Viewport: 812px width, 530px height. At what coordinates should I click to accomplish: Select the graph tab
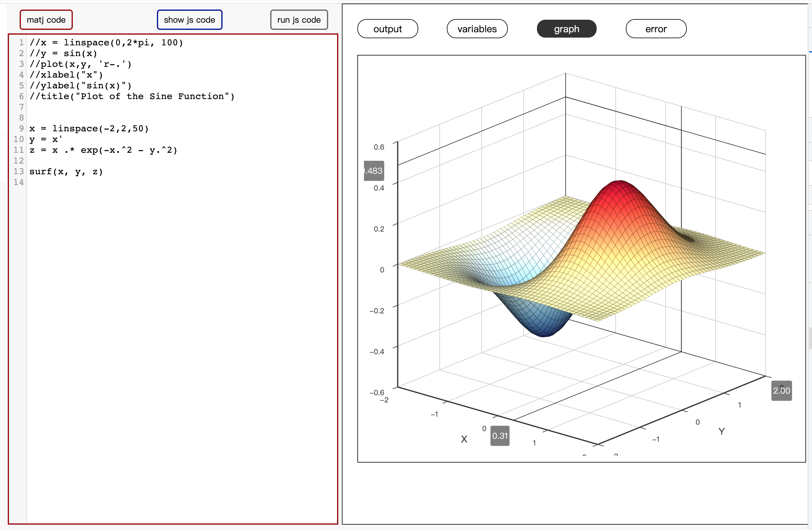(x=566, y=29)
